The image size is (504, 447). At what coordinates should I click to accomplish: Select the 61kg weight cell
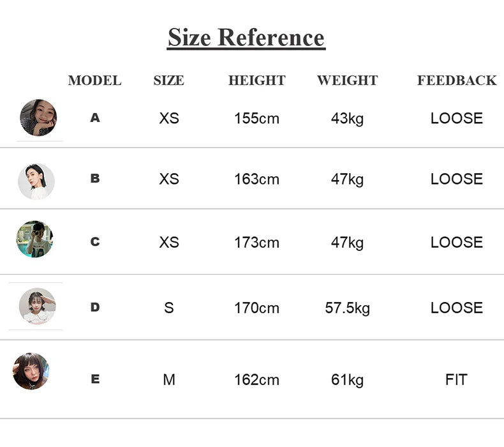coord(348,380)
